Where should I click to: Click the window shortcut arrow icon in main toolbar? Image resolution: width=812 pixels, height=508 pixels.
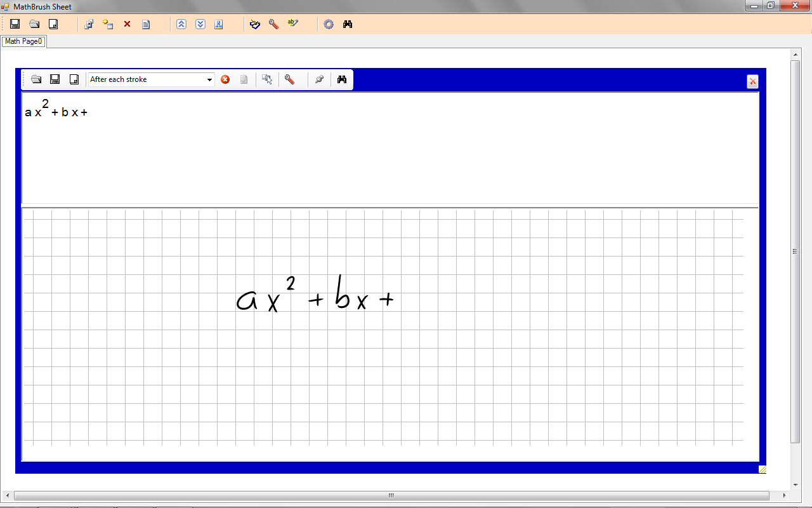point(89,24)
